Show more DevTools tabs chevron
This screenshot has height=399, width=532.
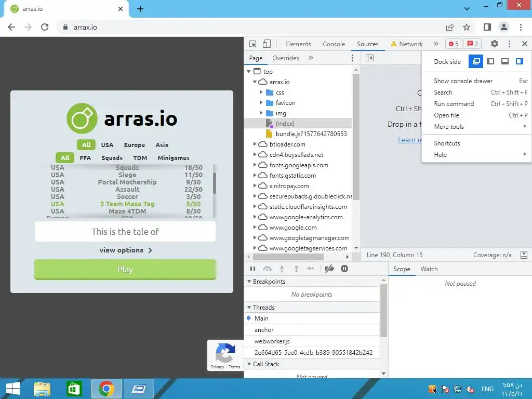pyautogui.click(x=436, y=44)
